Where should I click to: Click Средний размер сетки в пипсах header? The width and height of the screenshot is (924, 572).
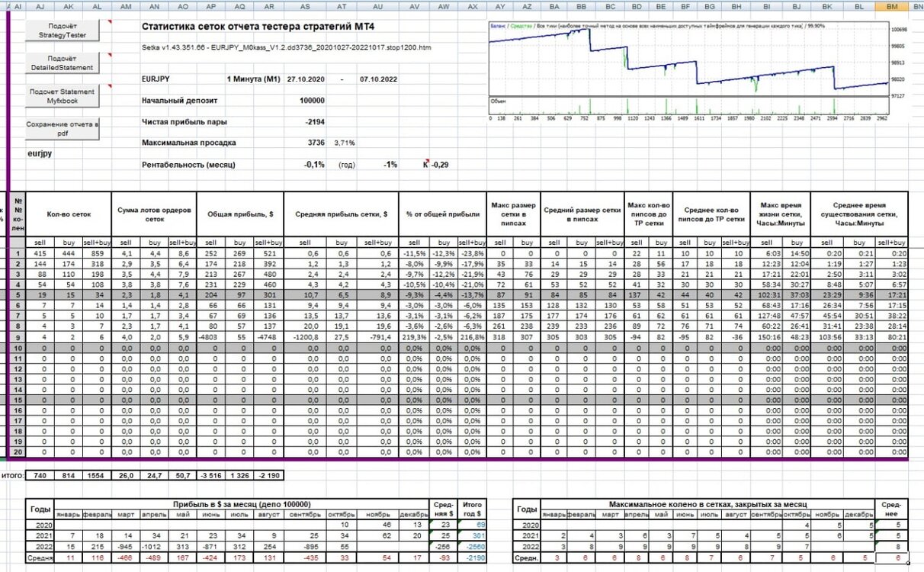(582, 214)
